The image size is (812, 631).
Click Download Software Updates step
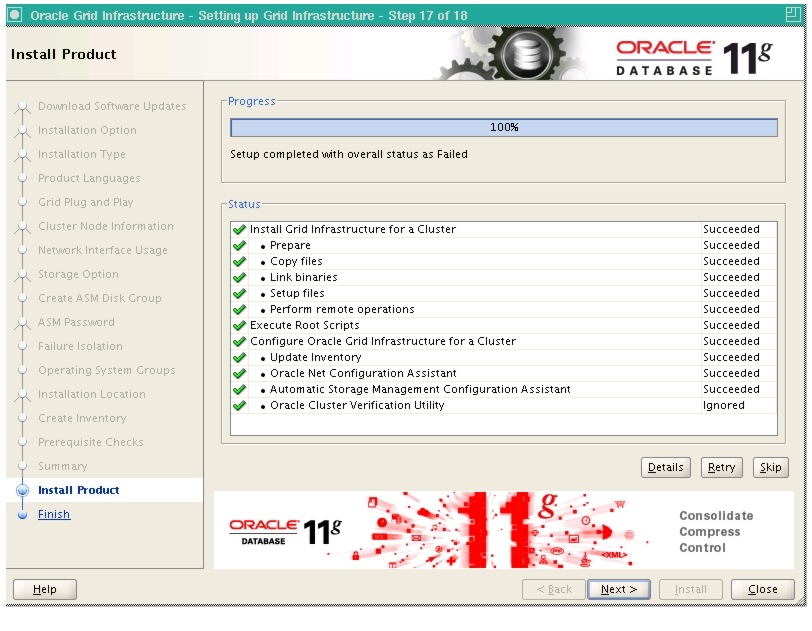tap(112, 106)
